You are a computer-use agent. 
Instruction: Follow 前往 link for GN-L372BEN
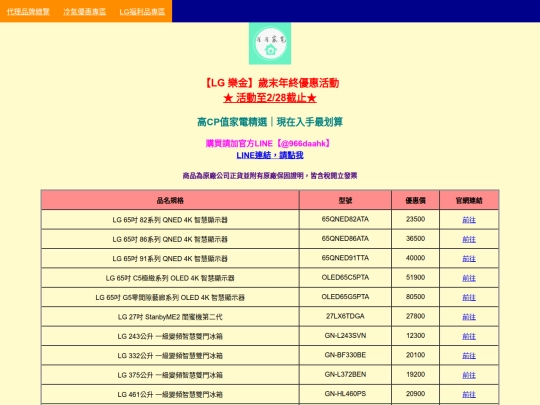[x=469, y=375]
